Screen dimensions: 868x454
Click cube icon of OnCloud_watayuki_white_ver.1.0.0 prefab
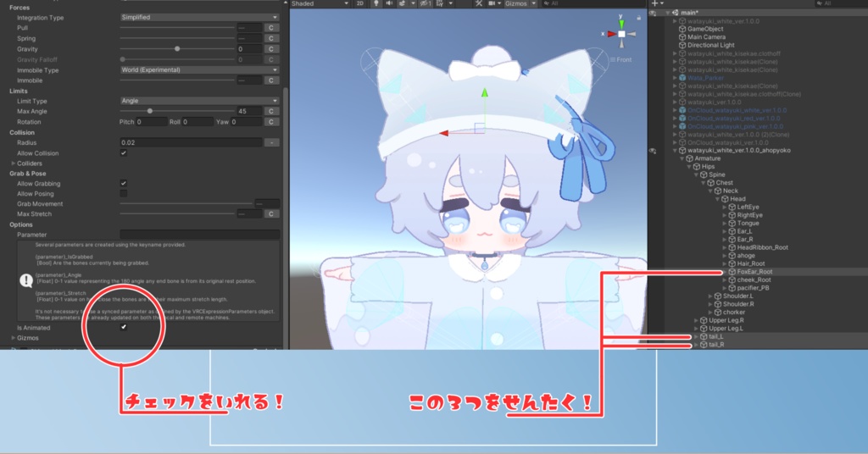click(x=682, y=110)
